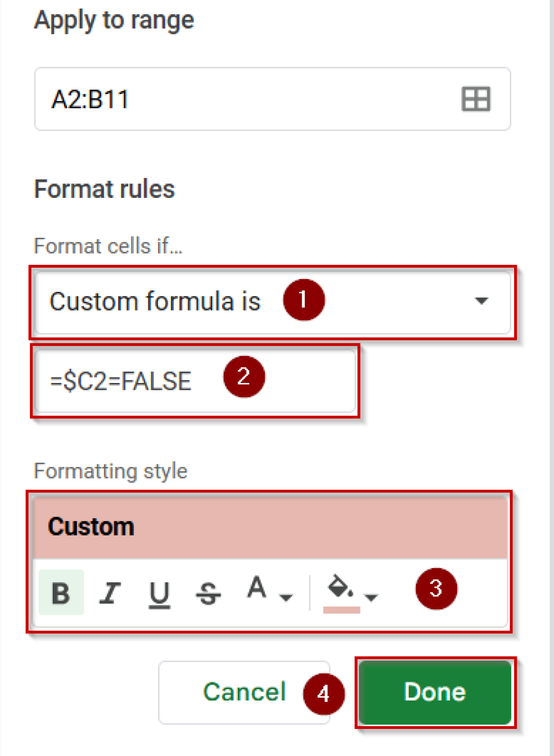The height and width of the screenshot is (756, 554).
Task: Apply italic formatting to matched cells
Action: (x=109, y=593)
